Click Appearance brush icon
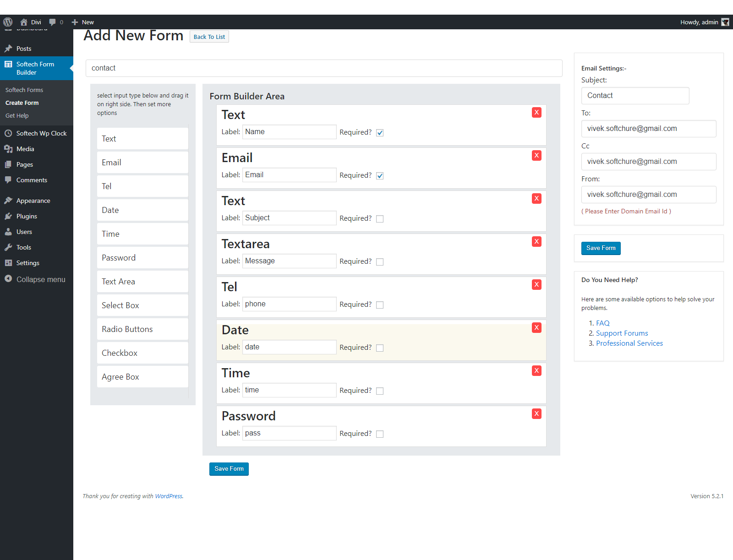733x560 pixels. pos(8,201)
